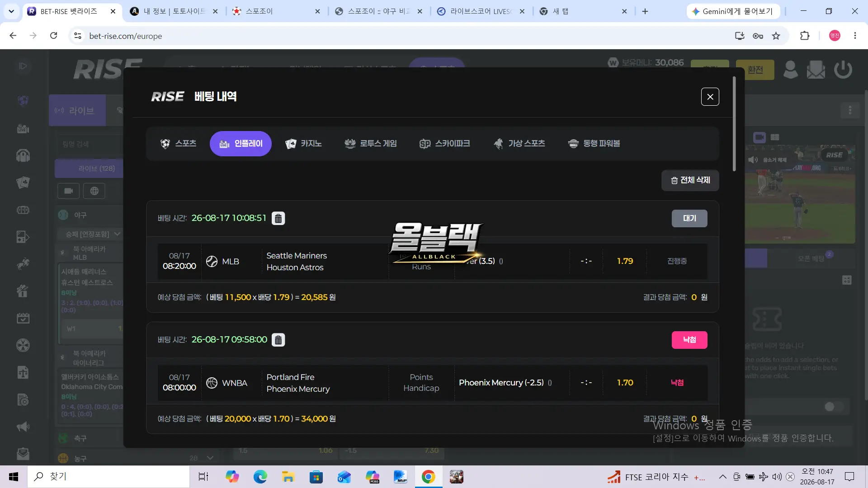Viewport: 868px width, 488px height.
Task: Click the Windows taskbar search box
Action: 108,477
